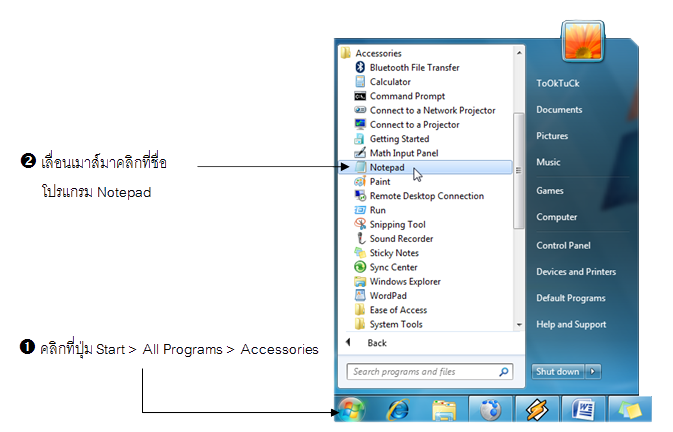Click the Sound Recorder microphone icon
The width and height of the screenshot is (673, 432).
click(x=361, y=239)
